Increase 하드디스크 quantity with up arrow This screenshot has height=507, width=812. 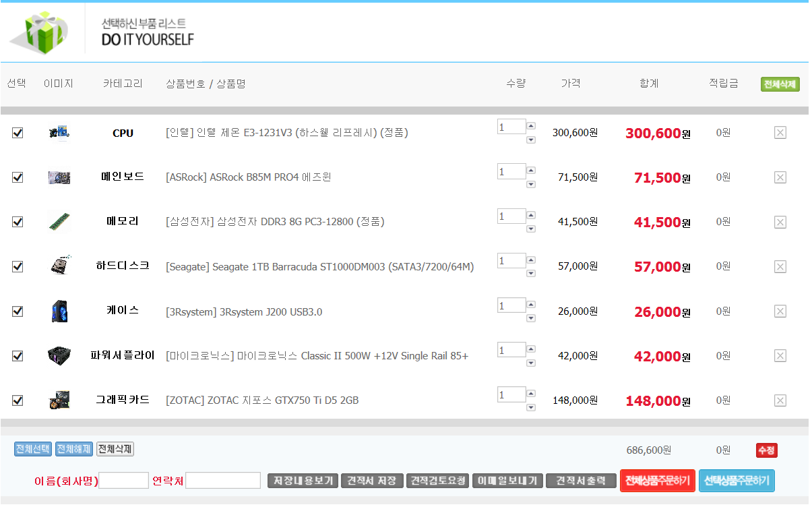tap(531, 259)
